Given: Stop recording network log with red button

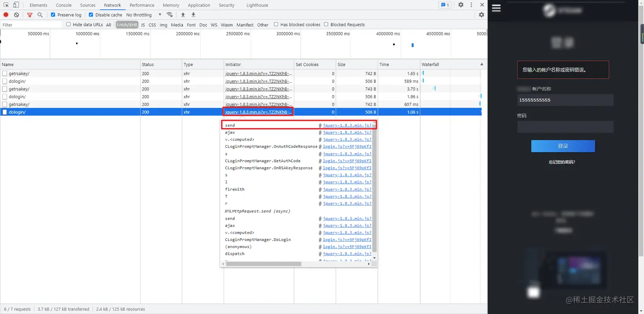Looking at the screenshot, I should 6,15.
